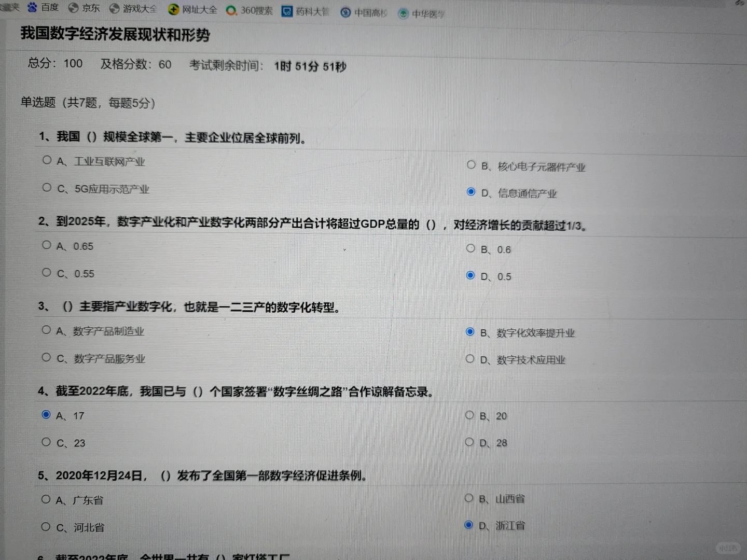Select option B 数字化效率提升业

pyautogui.click(x=470, y=332)
